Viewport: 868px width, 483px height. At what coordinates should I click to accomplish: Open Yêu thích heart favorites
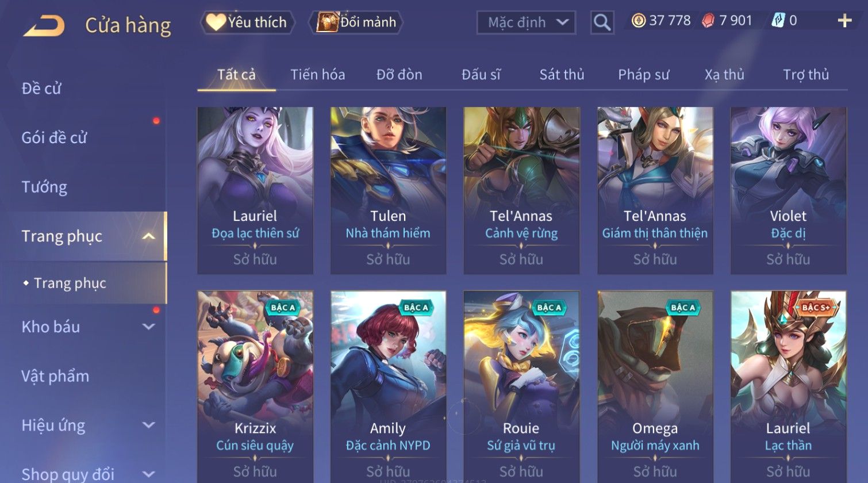pos(247,22)
